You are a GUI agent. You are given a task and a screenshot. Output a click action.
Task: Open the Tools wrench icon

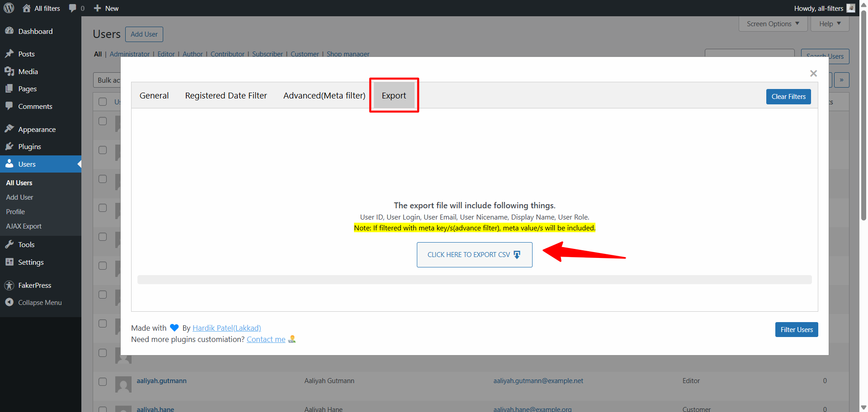click(x=9, y=244)
